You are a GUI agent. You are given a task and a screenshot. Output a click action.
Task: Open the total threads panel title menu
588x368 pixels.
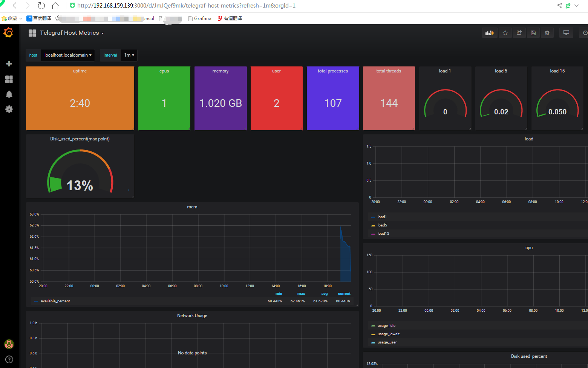(389, 71)
